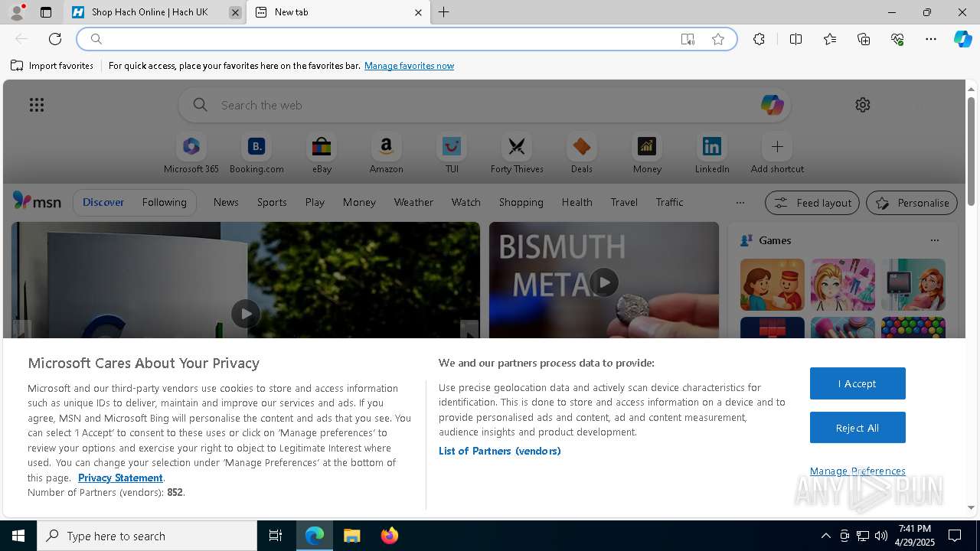The image size is (980, 551).
Task: Open the Money category in MSN nav
Action: [x=359, y=202]
